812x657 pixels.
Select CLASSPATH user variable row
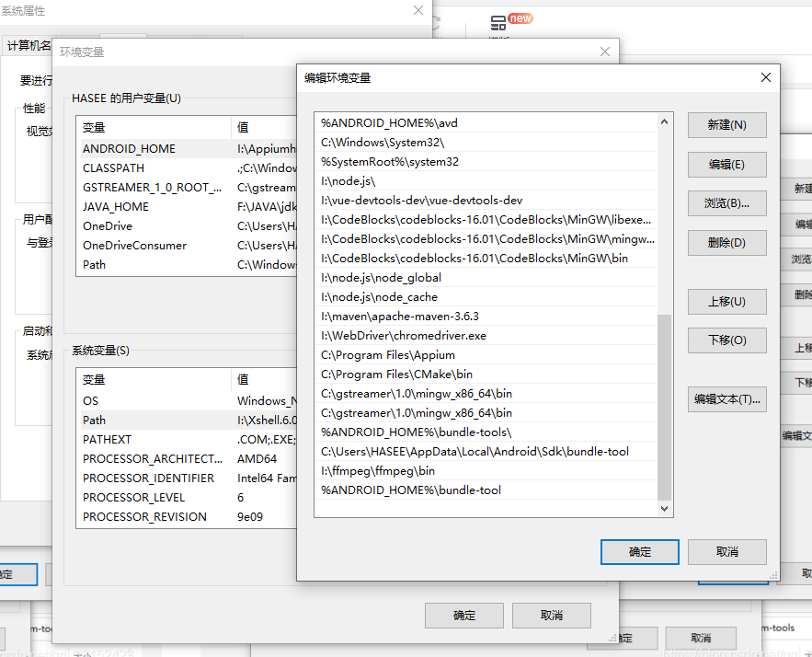189,167
